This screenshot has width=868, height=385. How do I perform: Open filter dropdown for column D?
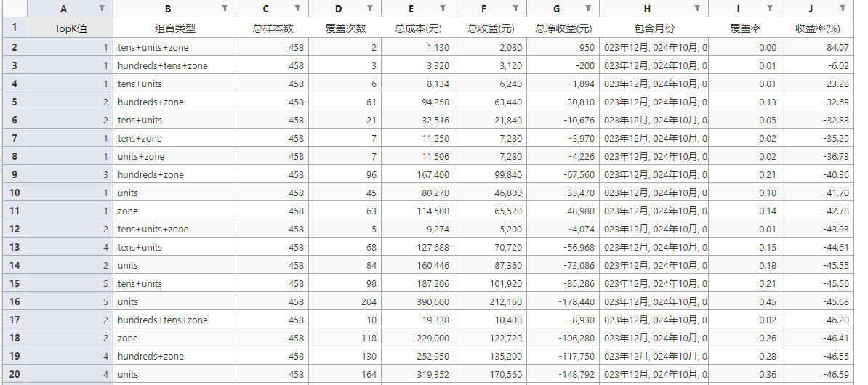370,8
